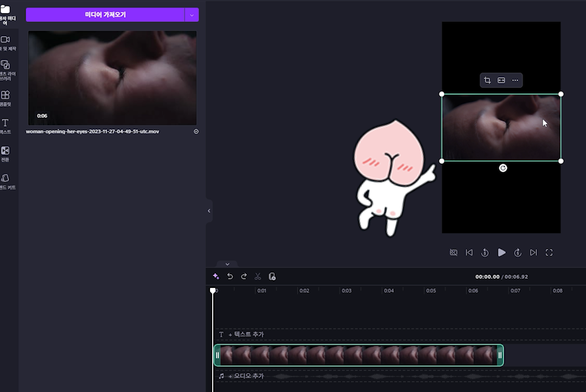Click the current time 00:00.00 display
Viewport: 586px width, 392px height.
(x=487, y=277)
